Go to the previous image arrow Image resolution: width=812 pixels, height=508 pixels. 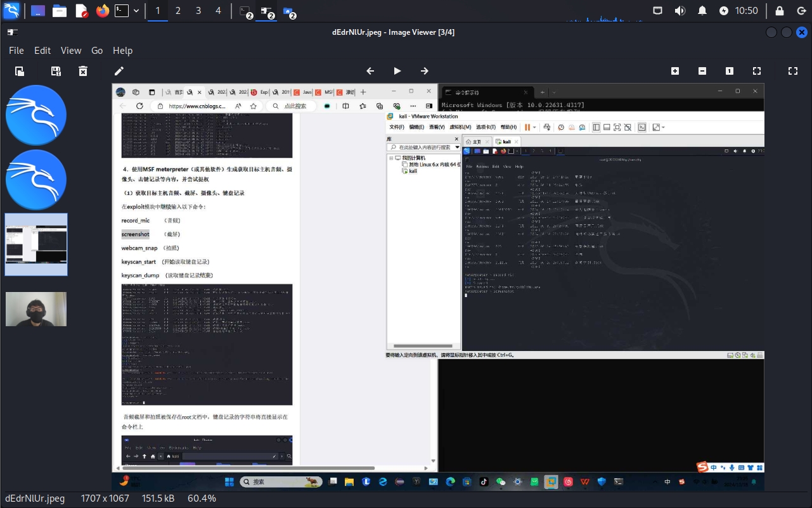[x=371, y=71]
